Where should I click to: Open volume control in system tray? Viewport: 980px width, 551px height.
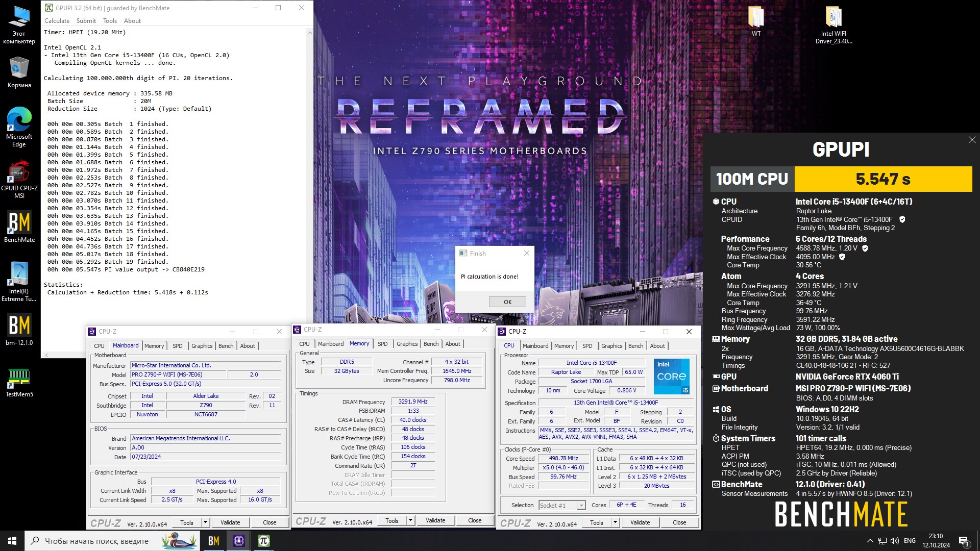[x=894, y=541]
